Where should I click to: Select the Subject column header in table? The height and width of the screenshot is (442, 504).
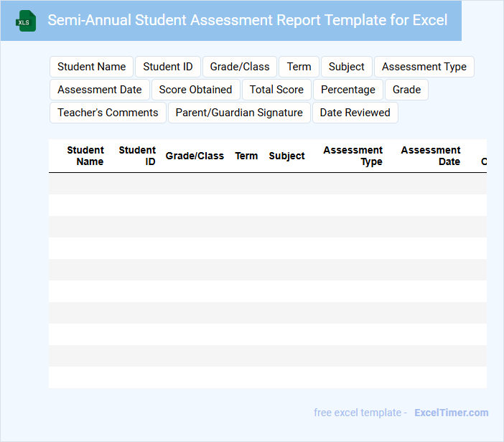[286, 156]
